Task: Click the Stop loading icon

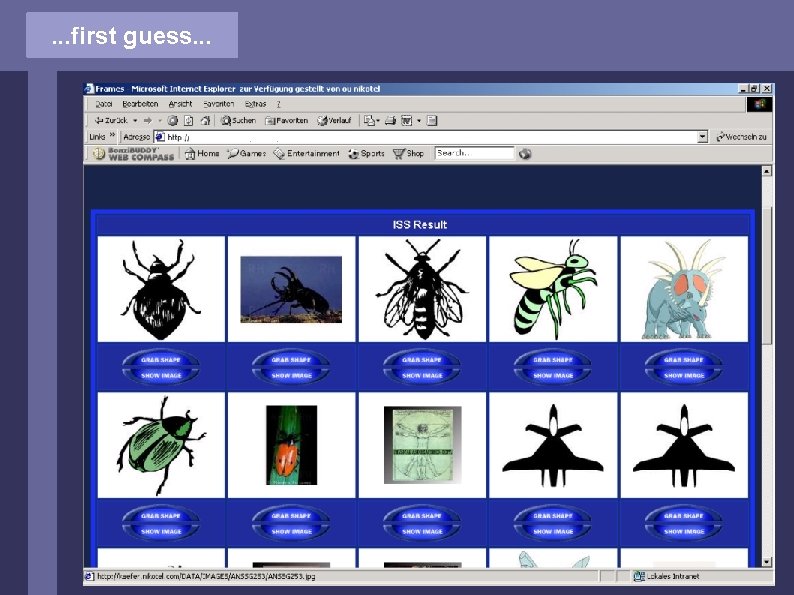Action: coord(173,121)
